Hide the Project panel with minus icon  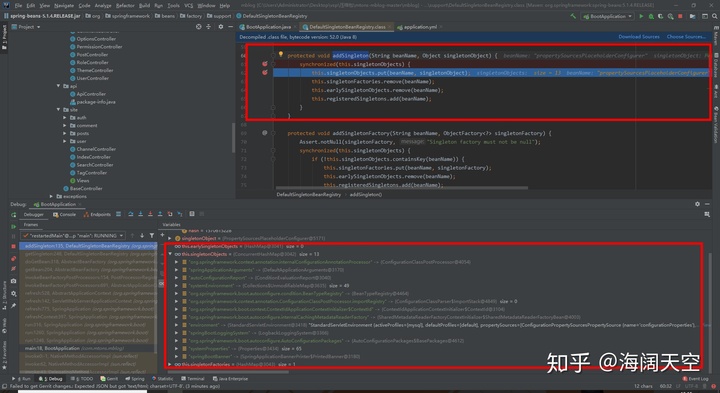tap(231, 27)
